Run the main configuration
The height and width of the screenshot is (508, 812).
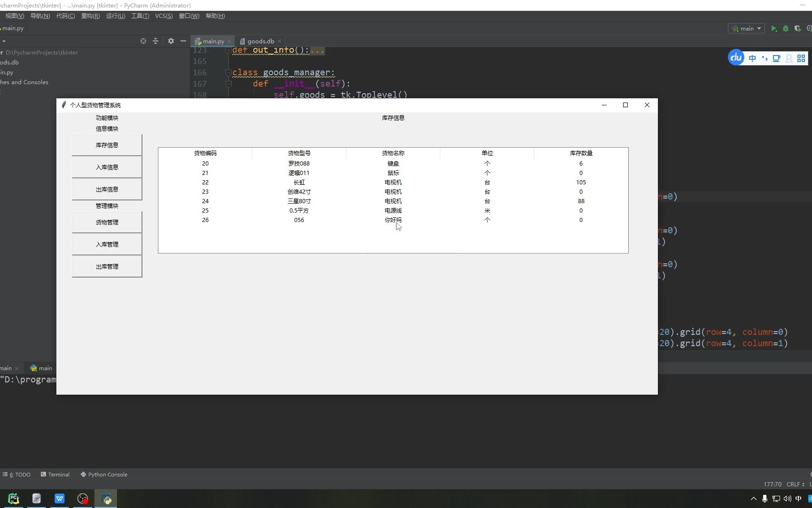point(774,28)
